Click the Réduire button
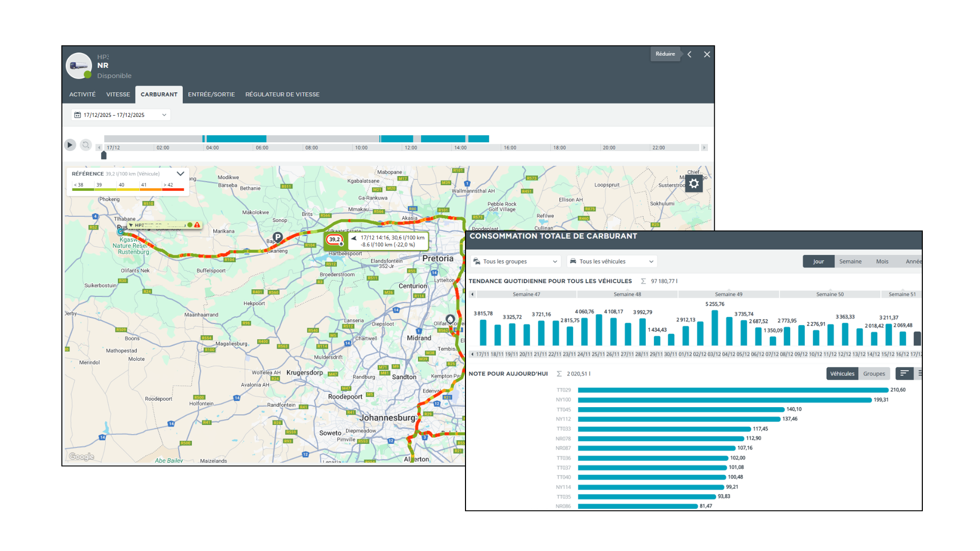 665,54
